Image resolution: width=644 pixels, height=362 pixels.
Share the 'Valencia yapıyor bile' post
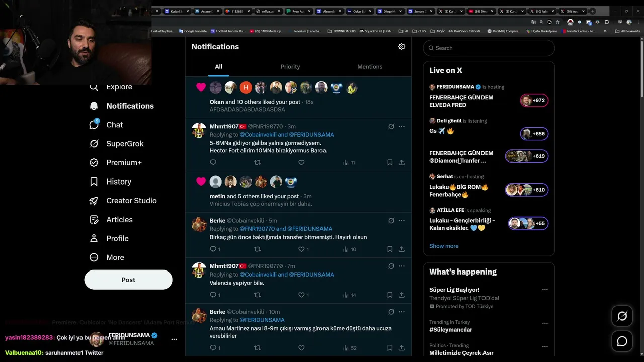[x=401, y=295]
